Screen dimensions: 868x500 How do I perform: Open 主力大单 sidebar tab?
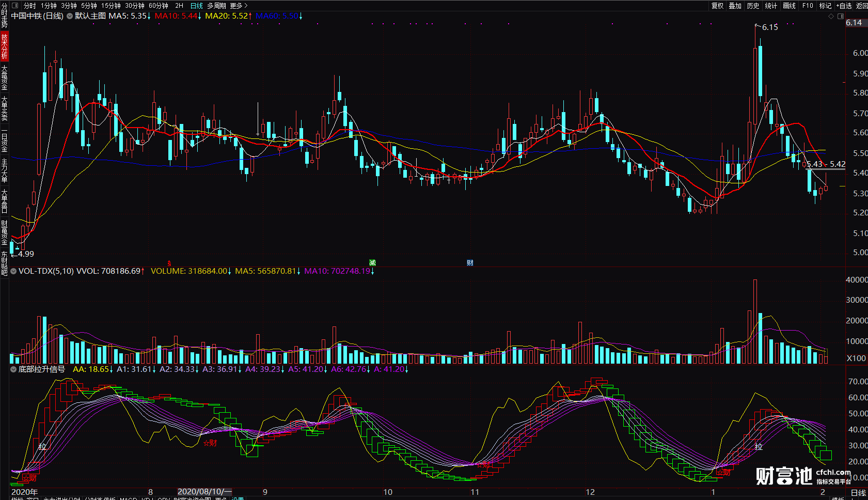tap(4, 170)
